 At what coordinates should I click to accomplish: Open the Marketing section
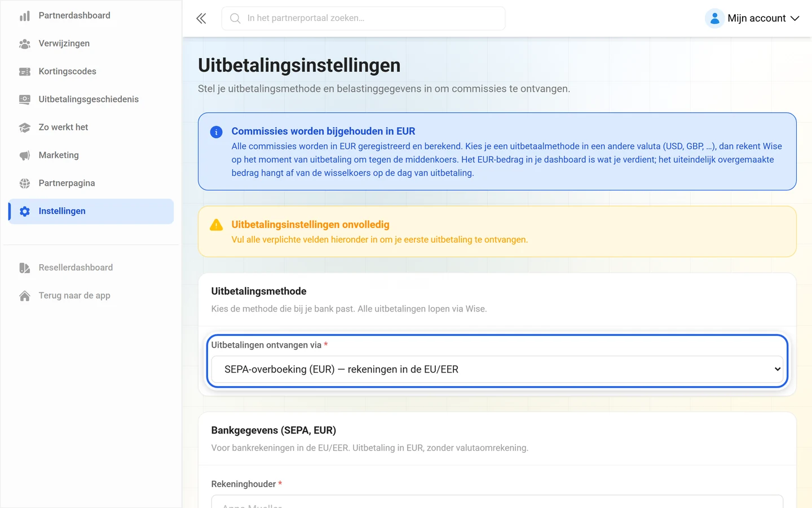(x=91, y=155)
